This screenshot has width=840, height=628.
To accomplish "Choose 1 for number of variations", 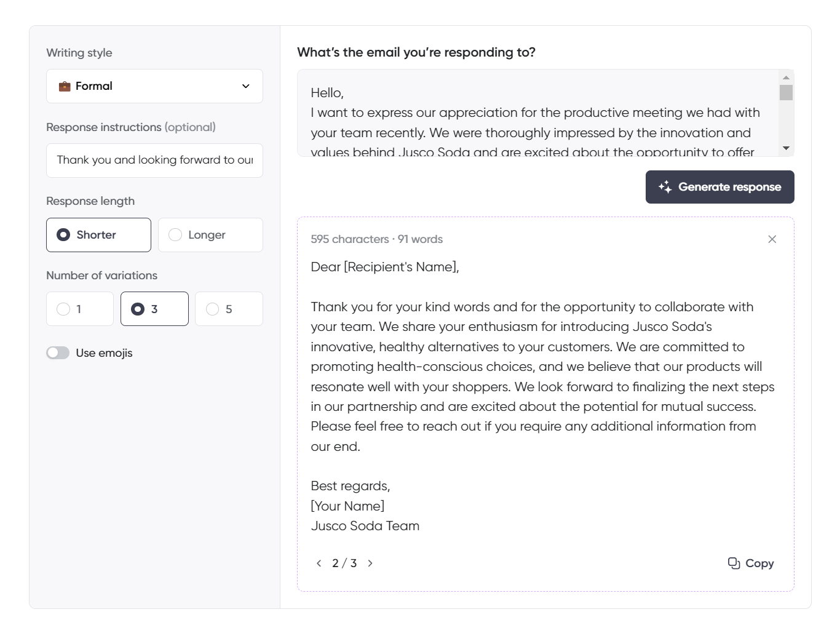I will click(x=79, y=308).
